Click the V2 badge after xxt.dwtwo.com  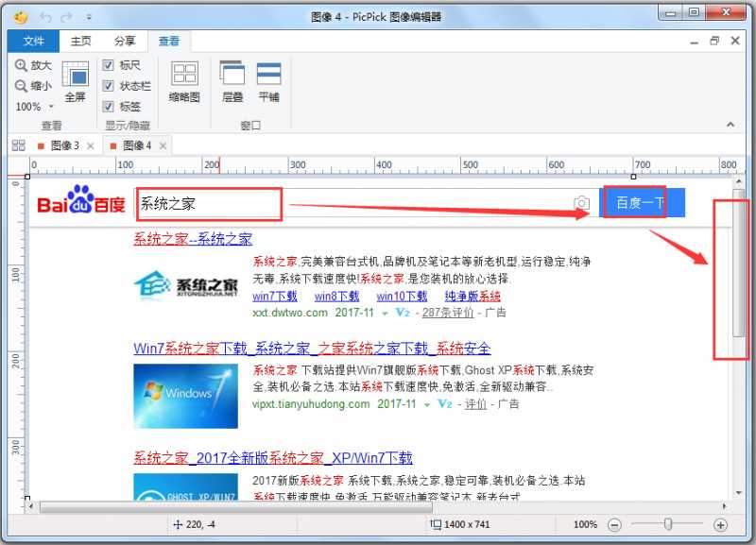tap(403, 313)
